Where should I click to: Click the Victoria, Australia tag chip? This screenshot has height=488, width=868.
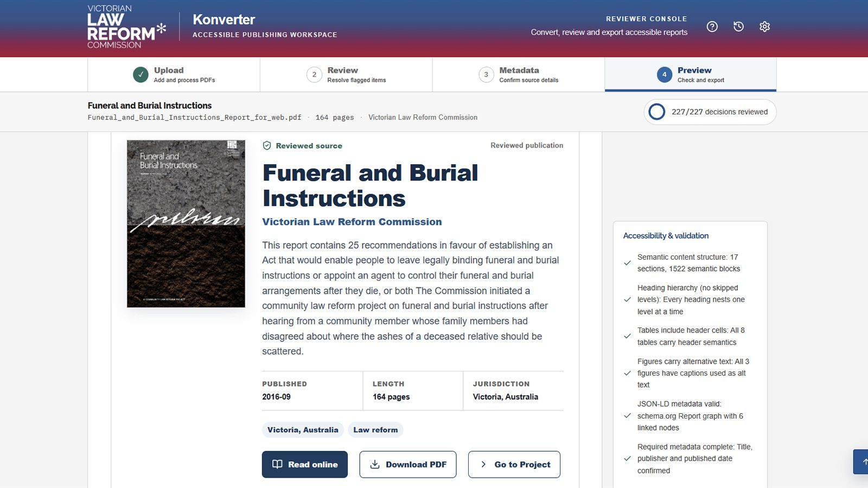(303, 430)
